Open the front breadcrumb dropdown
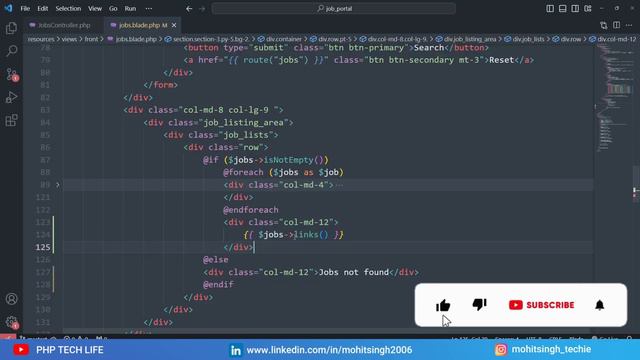The height and width of the screenshot is (360, 640). point(91,39)
